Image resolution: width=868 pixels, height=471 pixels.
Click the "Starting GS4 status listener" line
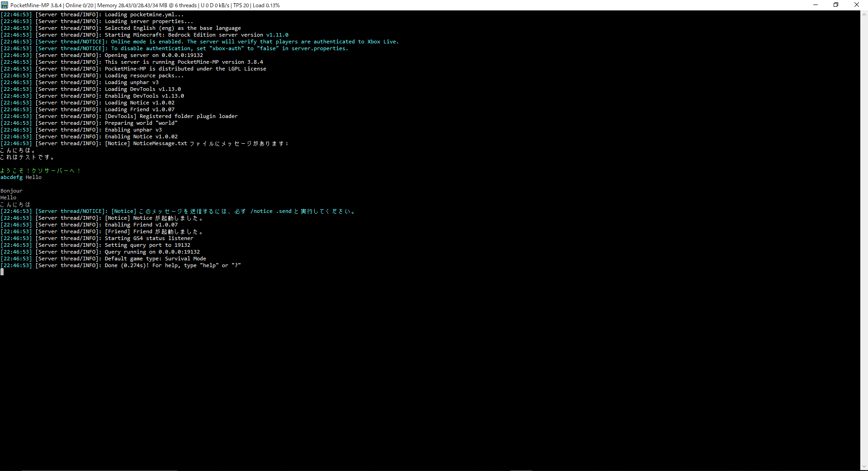point(149,238)
